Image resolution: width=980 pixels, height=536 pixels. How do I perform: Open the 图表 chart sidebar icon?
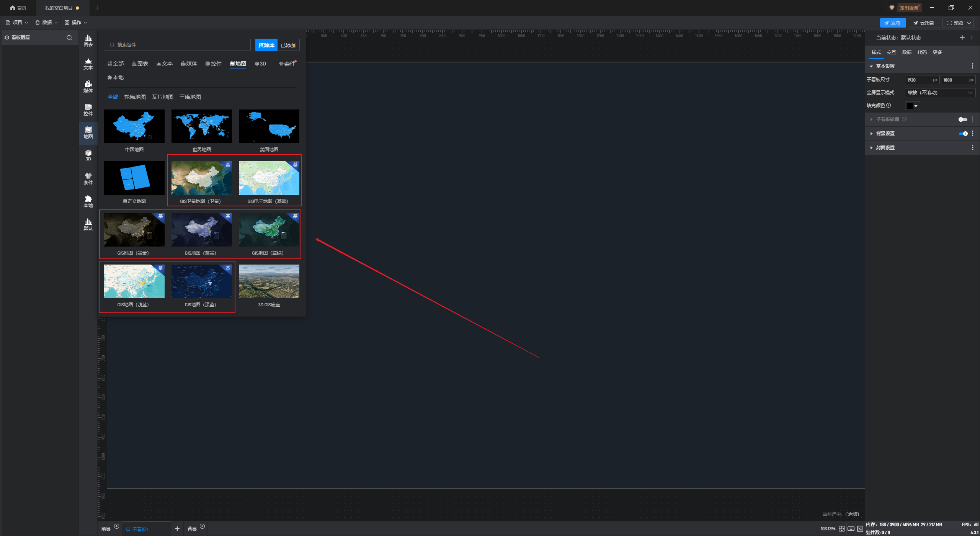pos(88,41)
